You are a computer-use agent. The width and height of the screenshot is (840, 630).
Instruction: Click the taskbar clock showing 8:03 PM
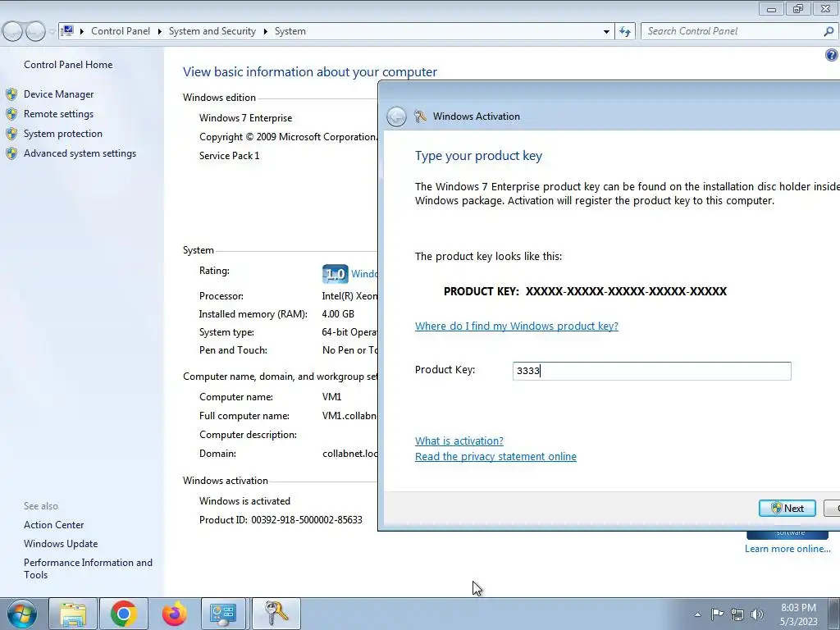[x=798, y=614]
